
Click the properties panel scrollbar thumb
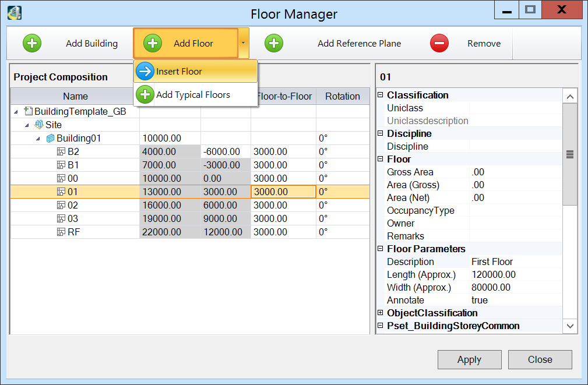570,154
